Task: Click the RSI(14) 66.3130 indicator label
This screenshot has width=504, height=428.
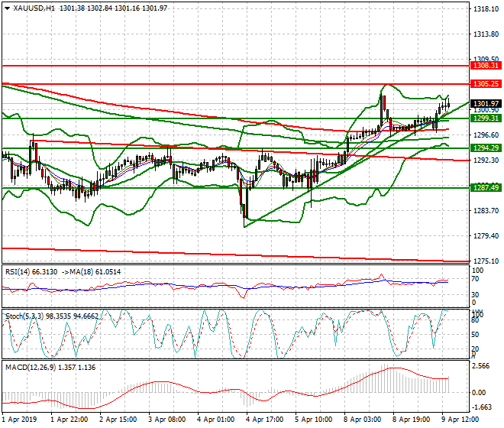Action: coord(31,272)
